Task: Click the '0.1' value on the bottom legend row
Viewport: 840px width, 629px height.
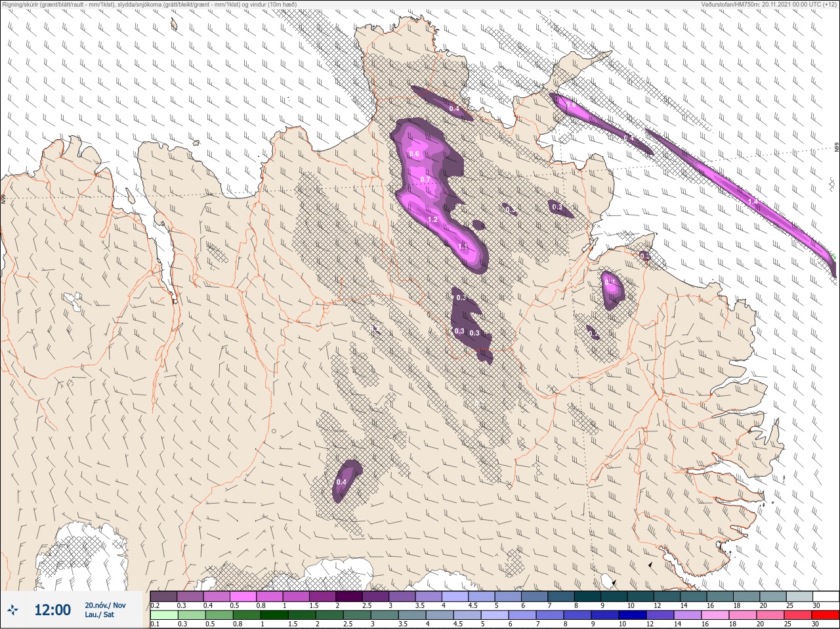Action: click(x=155, y=624)
